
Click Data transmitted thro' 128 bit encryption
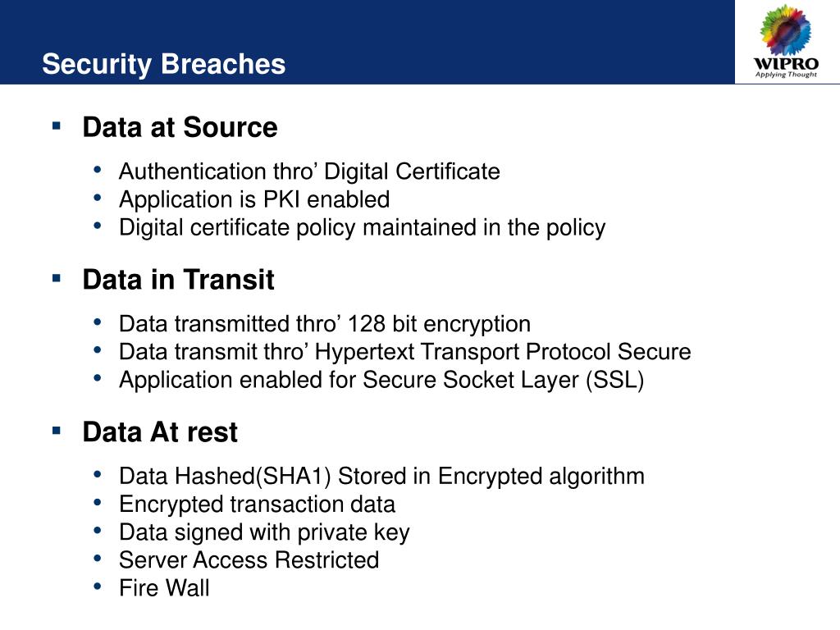pyautogui.click(x=325, y=324)
